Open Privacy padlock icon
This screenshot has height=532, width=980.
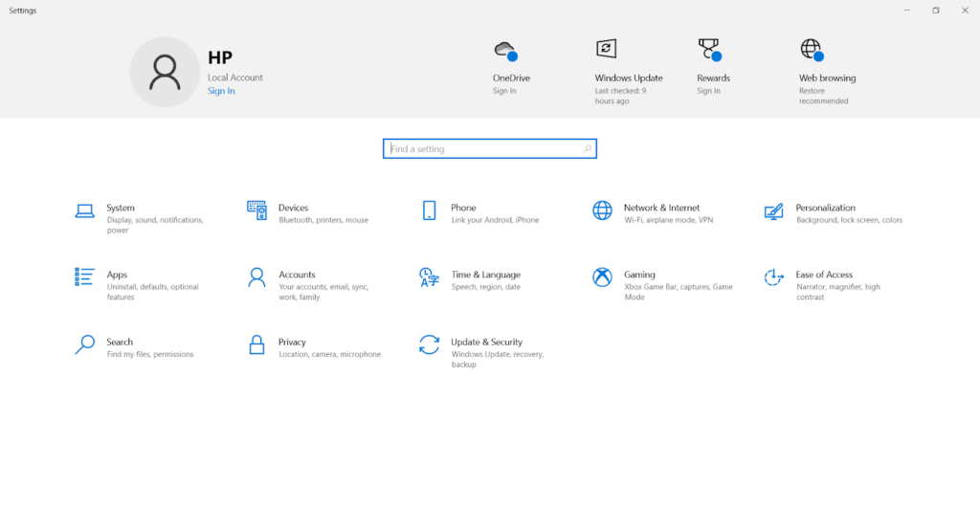pos(256,344)
